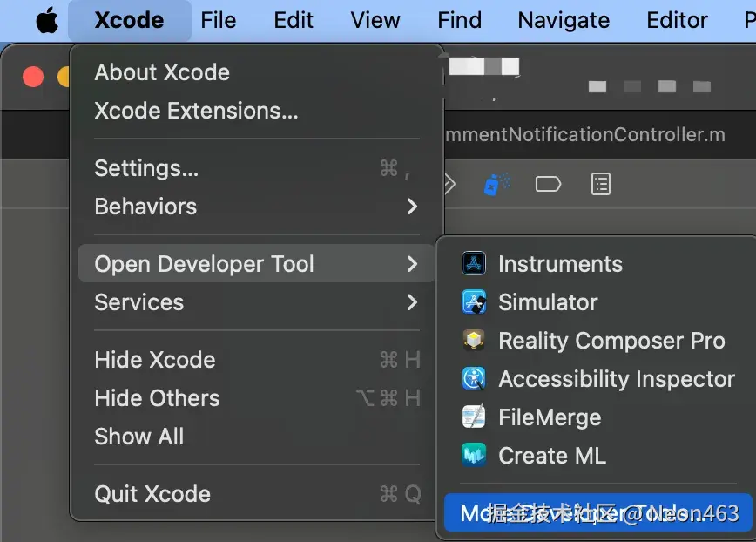Select the NotificationController.m file tab
The height and width of the screenshot is (542, 756).
(x=584, y=135)
